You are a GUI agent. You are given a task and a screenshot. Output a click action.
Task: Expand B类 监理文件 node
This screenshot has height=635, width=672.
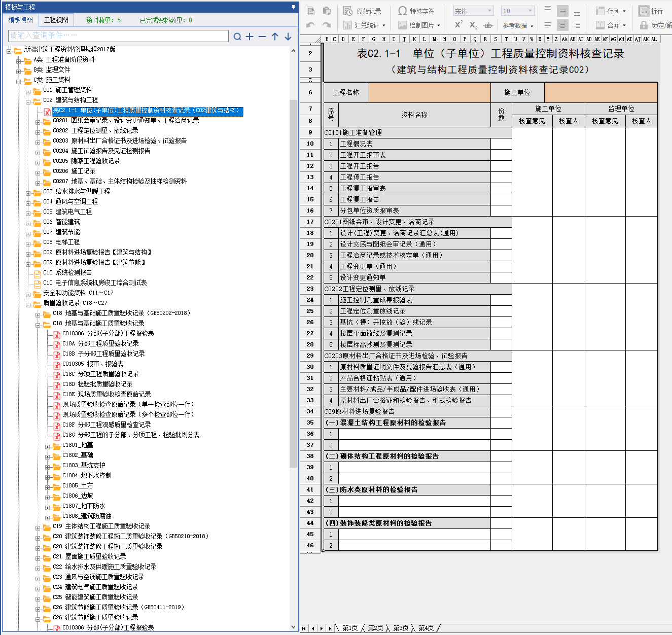pos(19,71)
